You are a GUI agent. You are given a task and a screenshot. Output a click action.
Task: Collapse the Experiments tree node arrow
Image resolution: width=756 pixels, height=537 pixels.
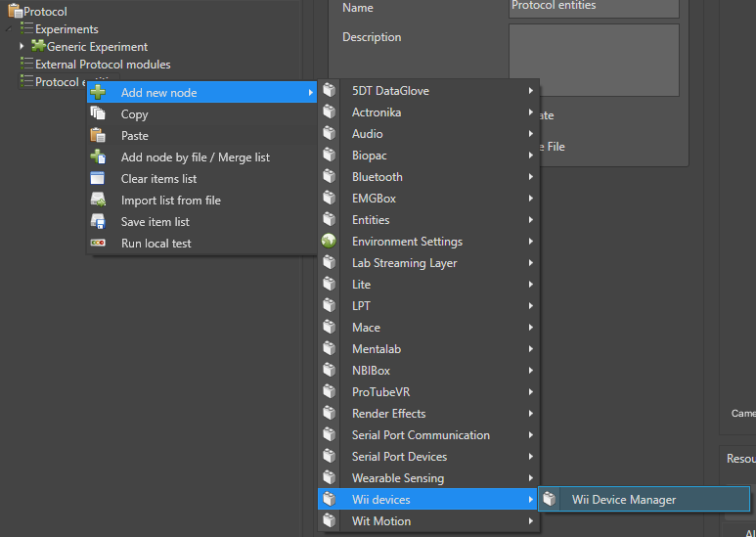coord(9,29)
